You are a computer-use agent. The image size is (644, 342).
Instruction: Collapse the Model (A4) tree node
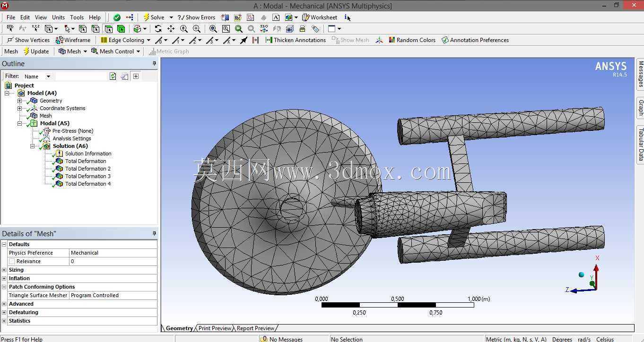coord(7,93)
